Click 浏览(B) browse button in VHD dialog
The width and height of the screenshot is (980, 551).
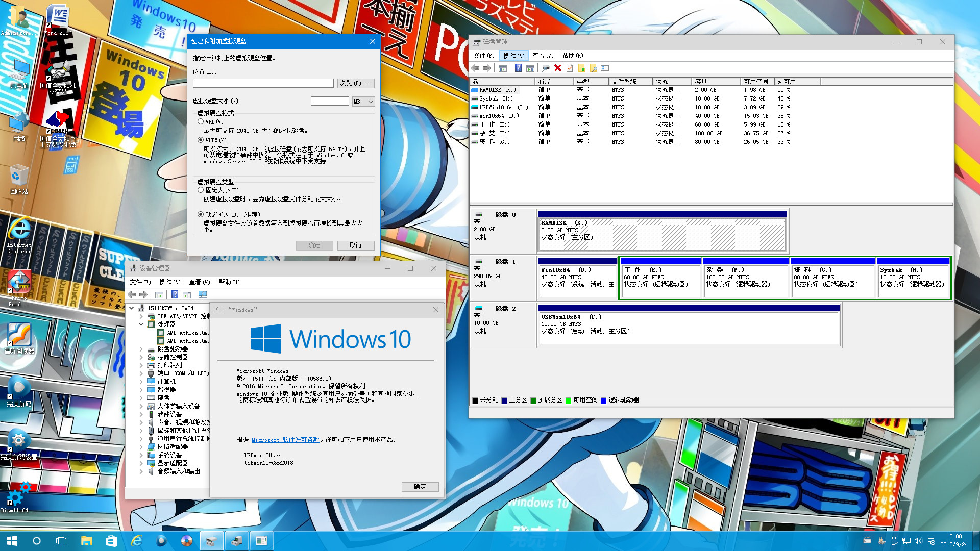coord(356,83)
